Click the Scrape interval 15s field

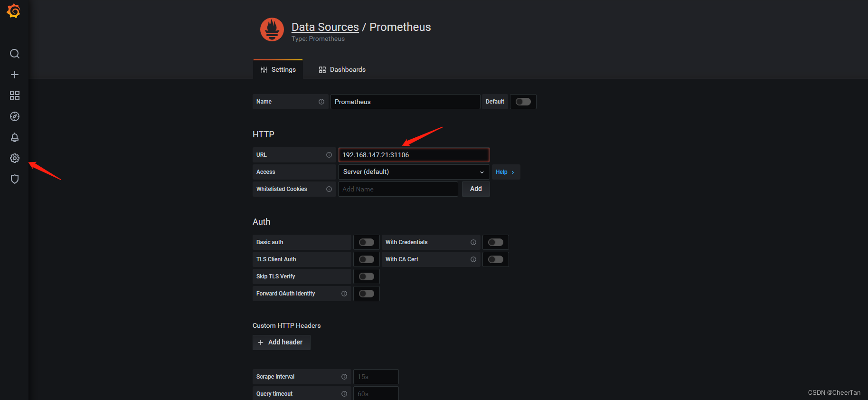(x=376, y=377)
